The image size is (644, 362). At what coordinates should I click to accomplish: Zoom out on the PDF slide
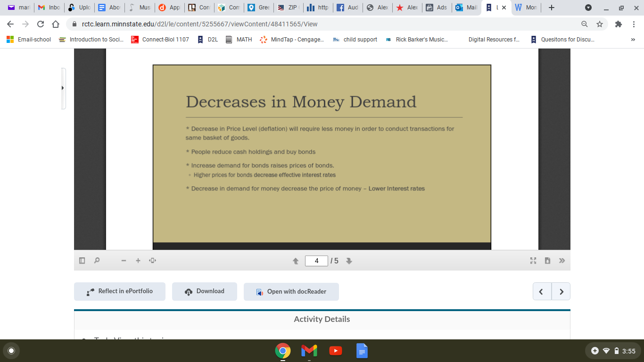coord(123,260)
